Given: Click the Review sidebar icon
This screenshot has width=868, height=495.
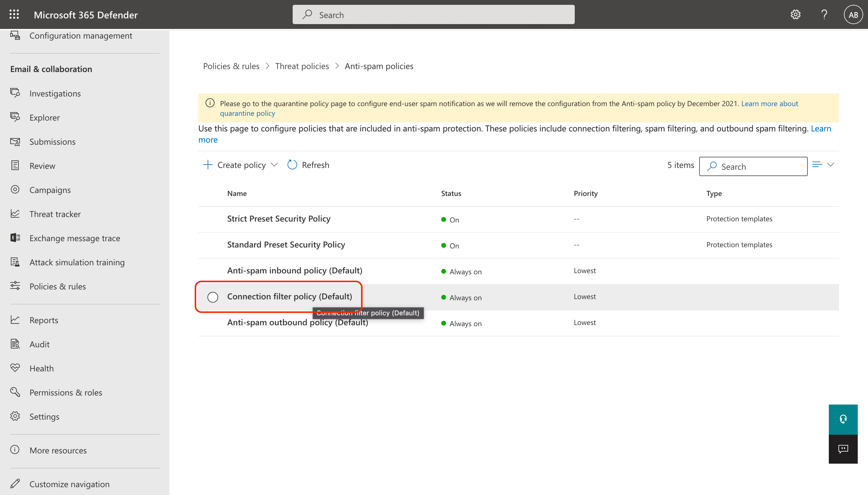Looking at the screenshot, I should 15,166.
